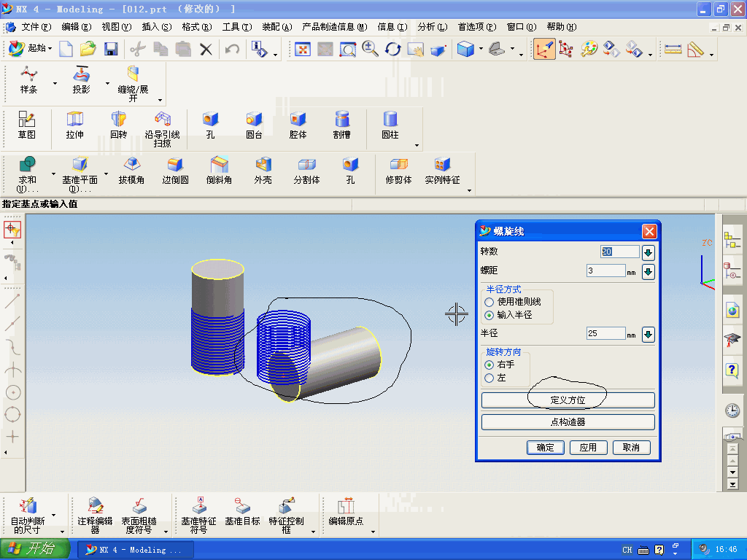Select the 输入半径 radio option
Image resolution: width=747 pixels, height=560 pixels.
tap(489, 315)
